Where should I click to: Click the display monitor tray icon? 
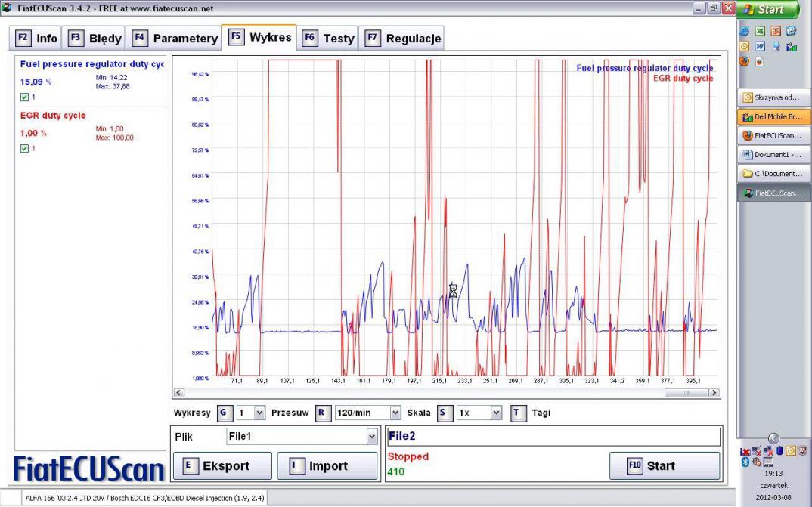pyautogui.click(x=768, y=462)
